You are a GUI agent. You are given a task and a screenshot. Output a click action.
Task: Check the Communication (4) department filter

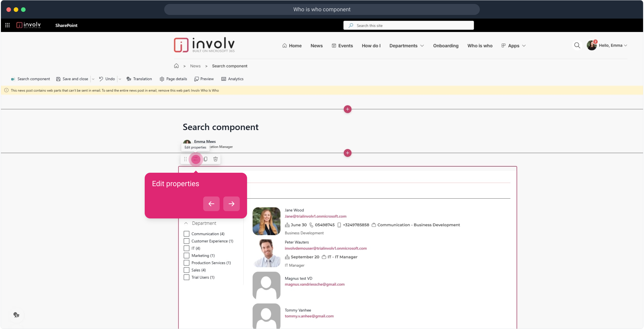tap(186, 234)
